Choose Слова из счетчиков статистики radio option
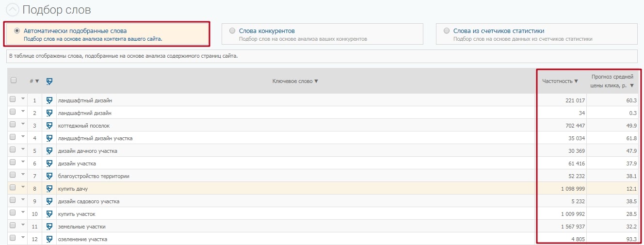Viewport: 644px width, 245px height. tap(447, 31)
